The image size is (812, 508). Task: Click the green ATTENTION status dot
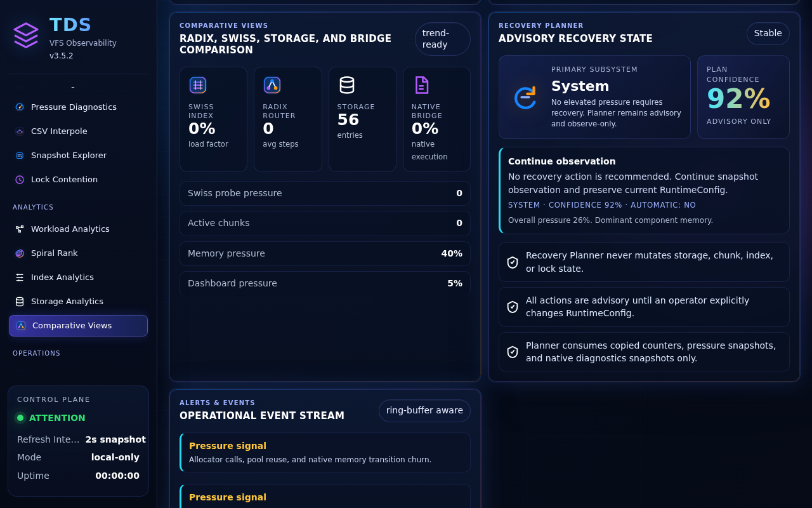[20, 418]
